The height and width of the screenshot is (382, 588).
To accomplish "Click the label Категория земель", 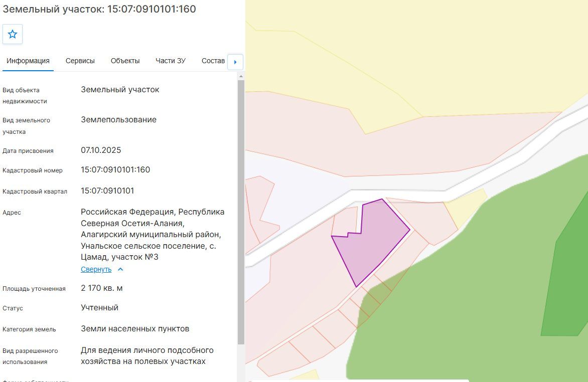I will coord(29,329).
